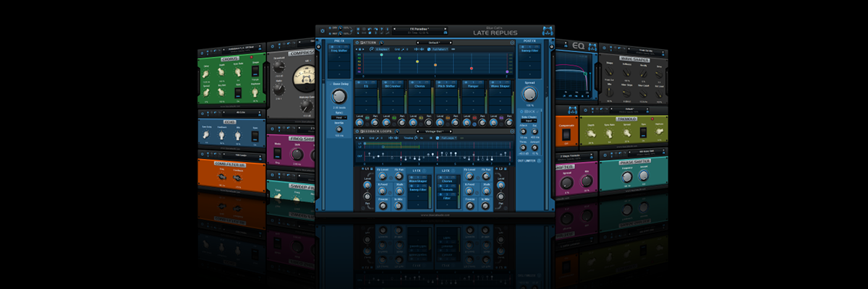868x289 pixels.
Task: Open the main menu icon in top toolbar
Action: pyautogui.click(x=358, y=29)
